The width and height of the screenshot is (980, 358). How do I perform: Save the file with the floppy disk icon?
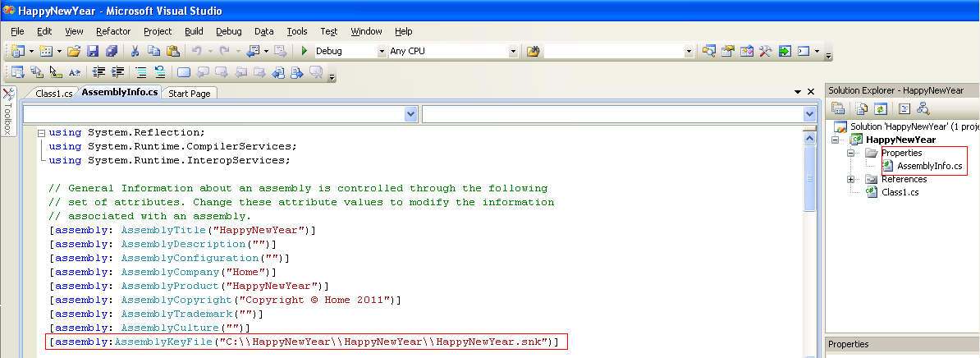[93, 51]
